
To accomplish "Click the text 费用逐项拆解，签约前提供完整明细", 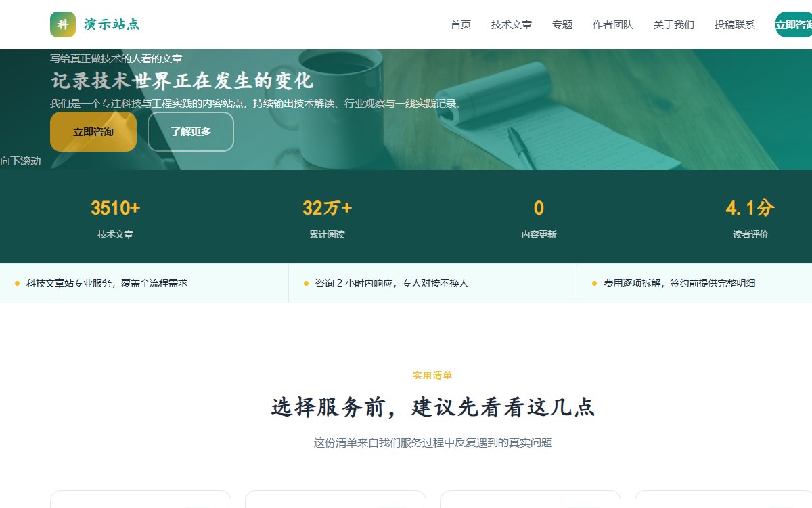I will click(679, 283).
